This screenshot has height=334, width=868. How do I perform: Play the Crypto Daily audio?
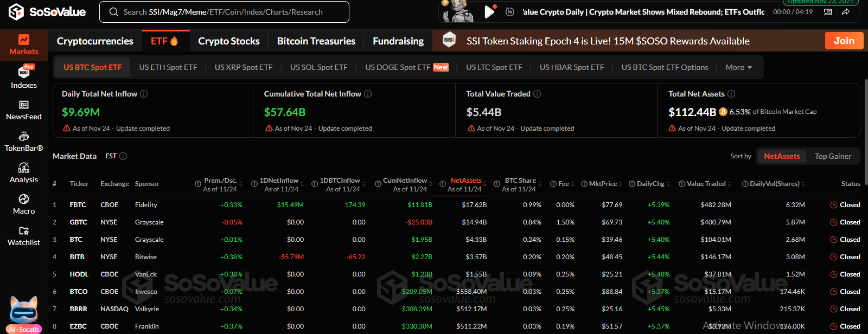(489, 11)
